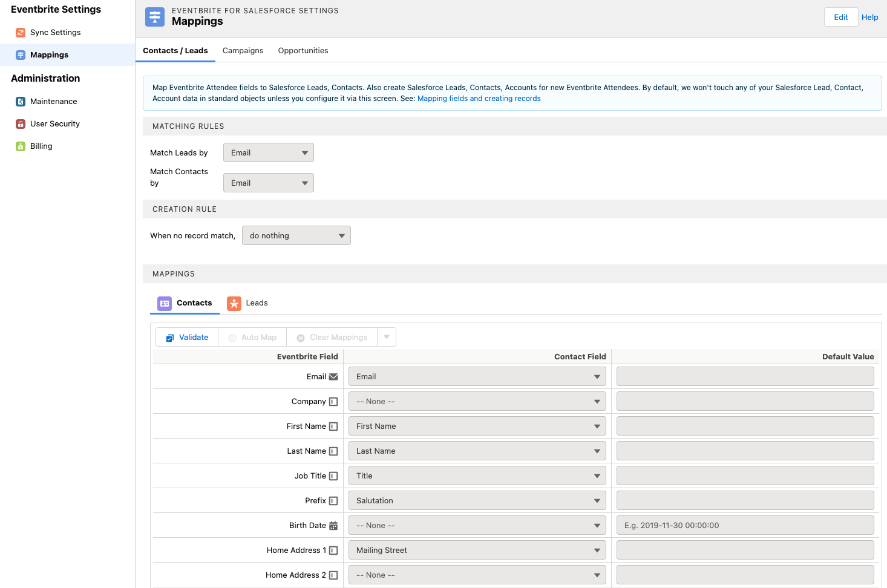Open Contact Field dropdown for Prefix row
The width and height of the screenshot is (887, 588).
point(477,500)
